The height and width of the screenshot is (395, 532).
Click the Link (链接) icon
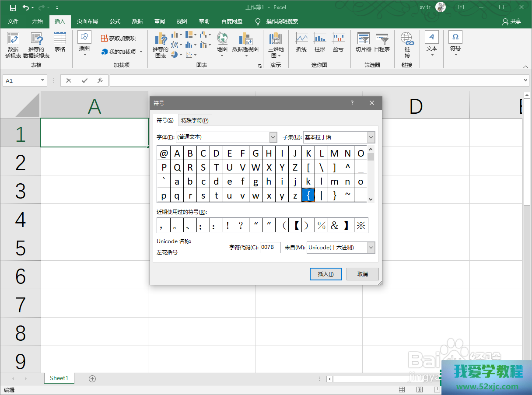(x=407, y=45)
